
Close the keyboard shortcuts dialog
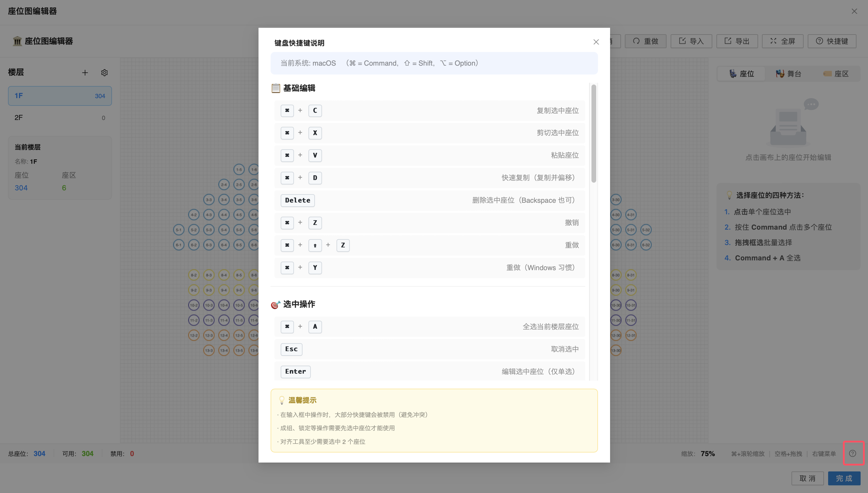(596, 42)
